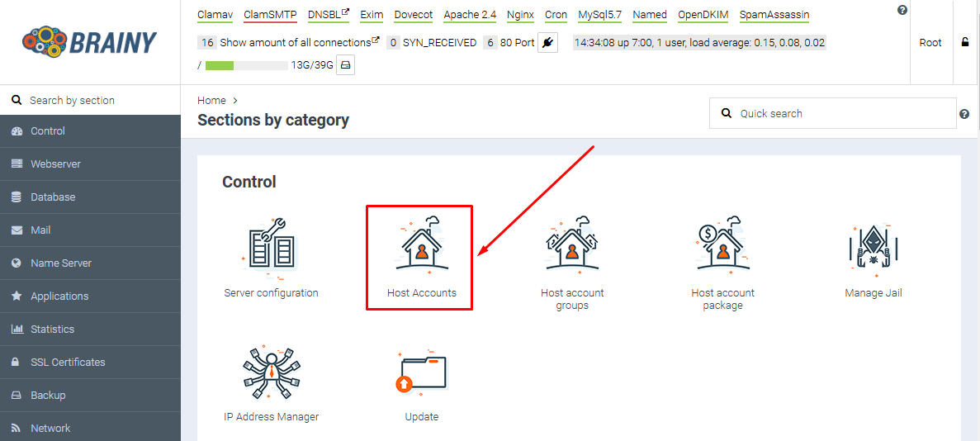Click the Home breadcrumb link

pyautogui.click(x=211, y=100)
